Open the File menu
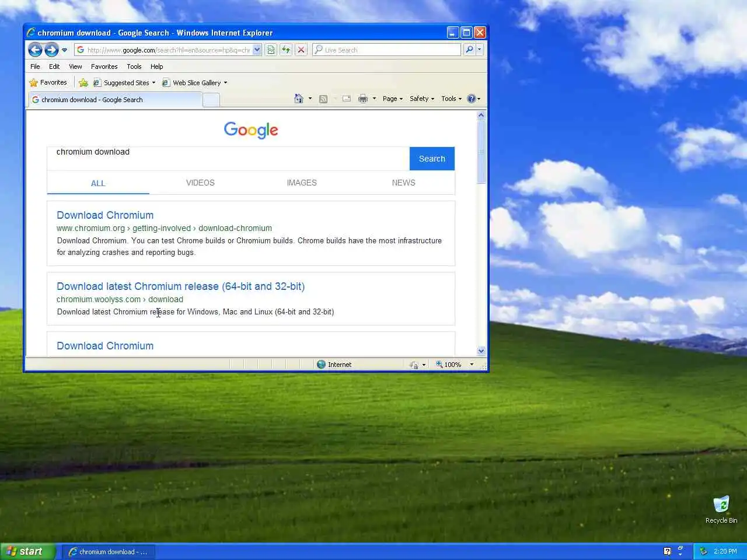 (35, 66)
